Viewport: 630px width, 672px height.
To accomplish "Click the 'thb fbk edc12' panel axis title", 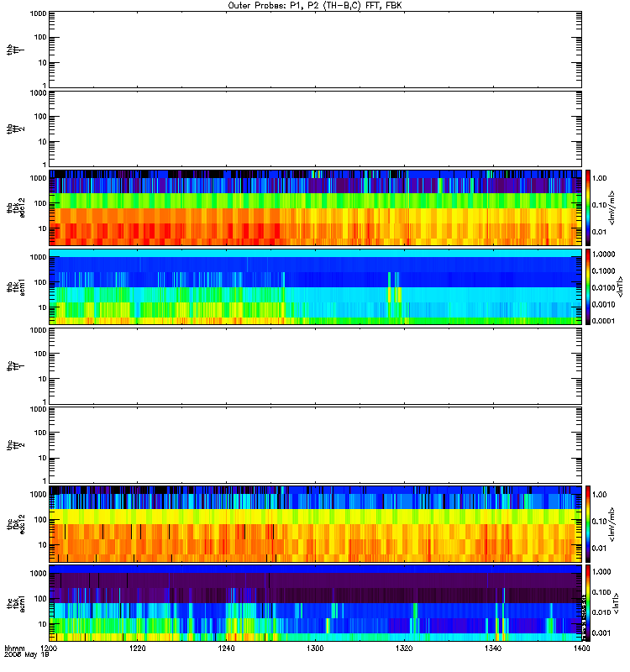I will (15, 207).
